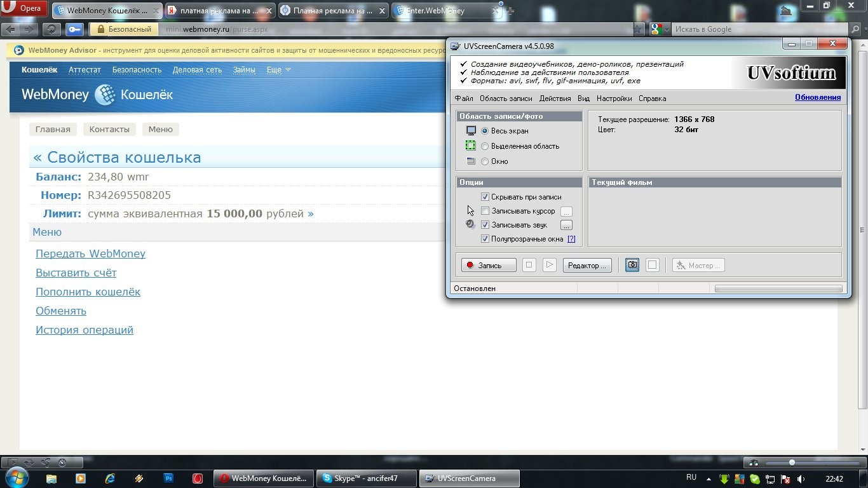Click the Искать в Google search field

(759, 29)
